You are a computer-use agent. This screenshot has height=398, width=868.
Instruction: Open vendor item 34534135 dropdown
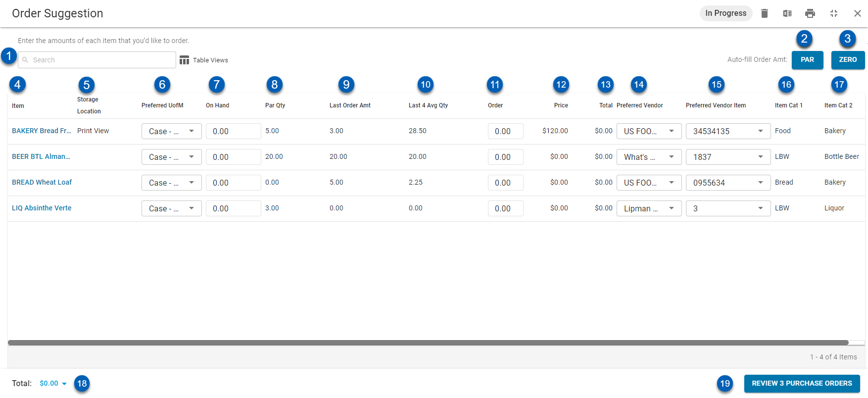[x=728, y=131]
